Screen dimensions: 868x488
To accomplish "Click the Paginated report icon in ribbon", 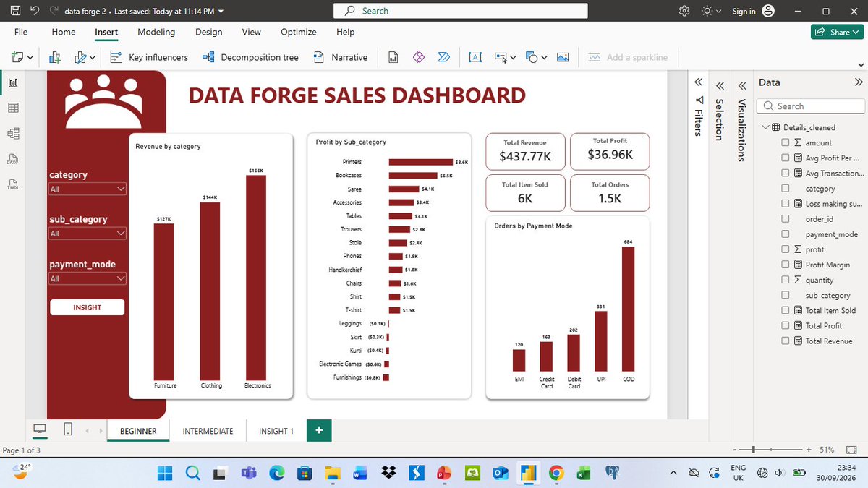I will point(393,57).
